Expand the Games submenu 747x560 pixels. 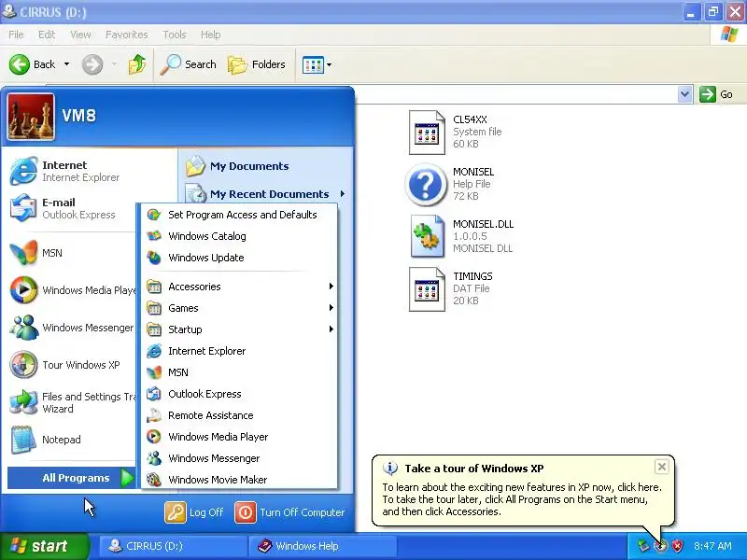click(239, 308)
